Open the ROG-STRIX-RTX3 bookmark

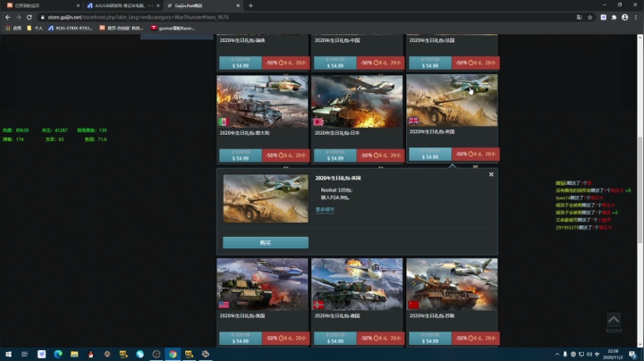tap(71, 29)
